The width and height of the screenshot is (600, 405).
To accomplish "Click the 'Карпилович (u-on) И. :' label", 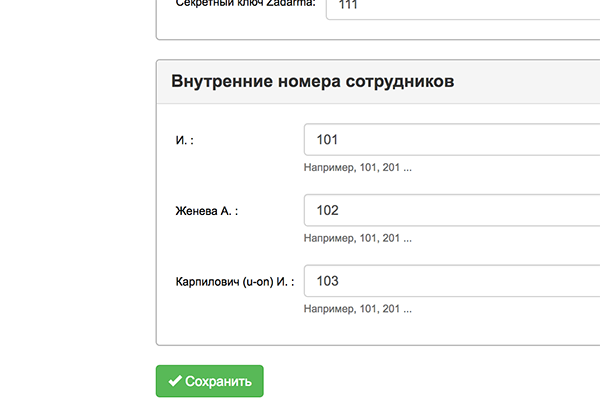I will (x=234, y=283).
